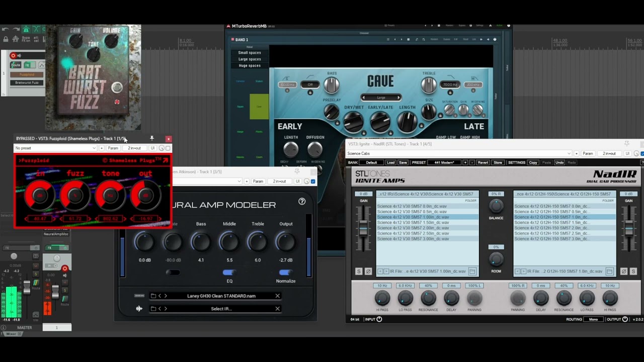The image size is (644, 362).
Task: Toggle Track 1 FX bypass power button
Action: click(64, 248)
